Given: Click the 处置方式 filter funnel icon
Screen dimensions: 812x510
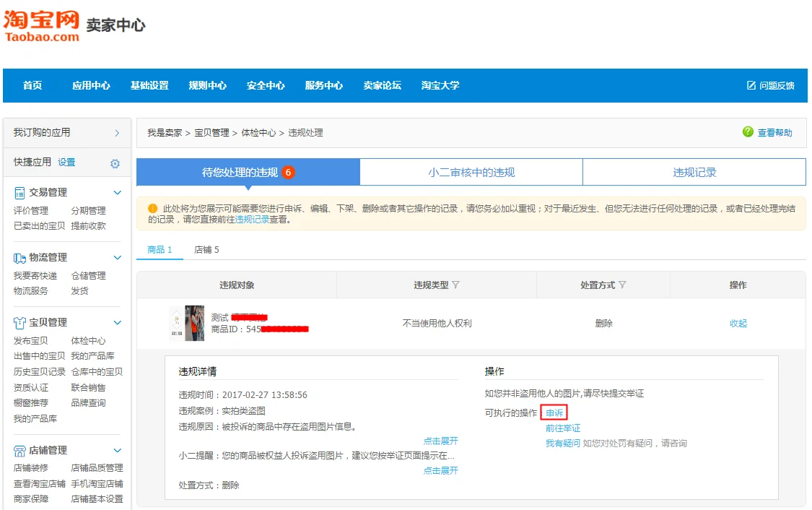Looking at the screenshot, I should click(x=622, y=285).
